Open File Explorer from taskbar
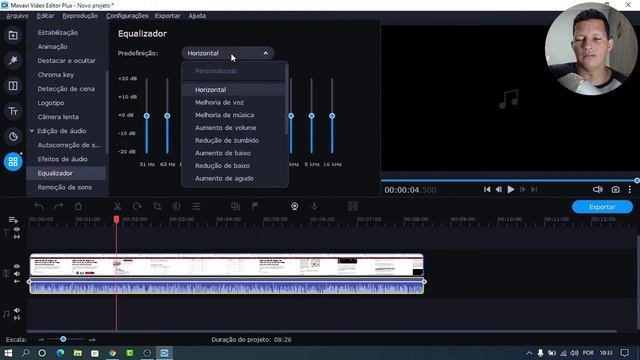 point(78,353)
